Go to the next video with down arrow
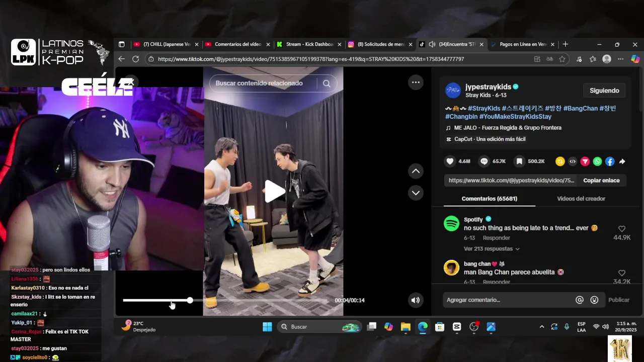644x362 pixels. point(416,193)
